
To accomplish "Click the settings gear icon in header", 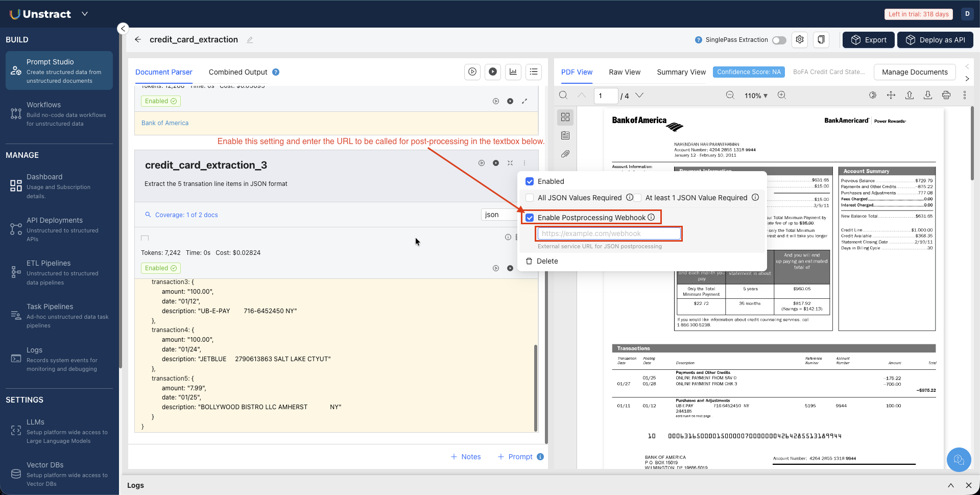I will (x=800, y=40).
